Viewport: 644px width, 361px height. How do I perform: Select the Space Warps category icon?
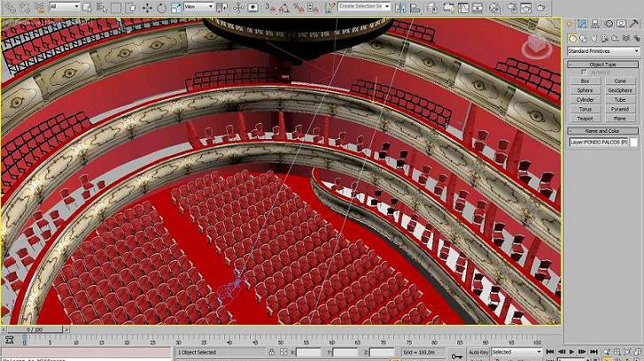tap(625, 39)
